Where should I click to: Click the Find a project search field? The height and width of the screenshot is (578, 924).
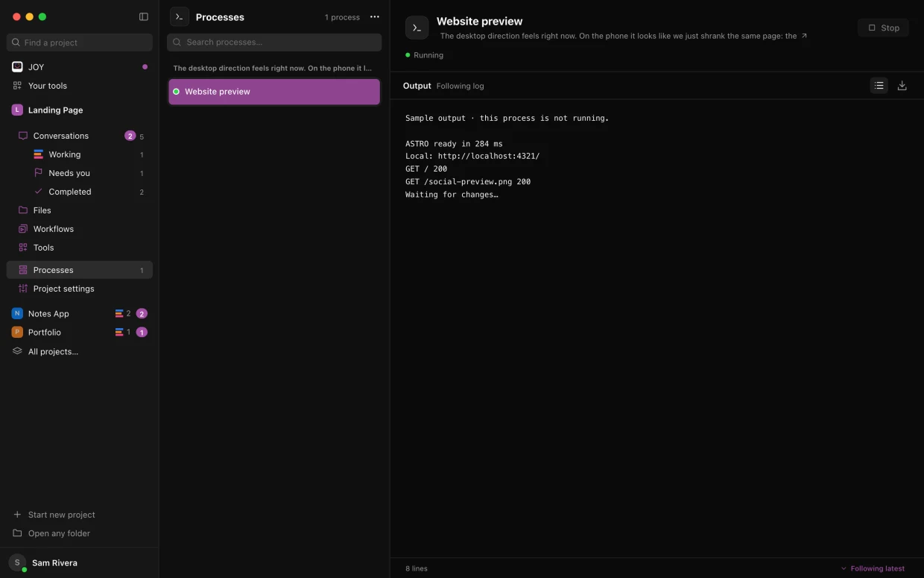80,43
